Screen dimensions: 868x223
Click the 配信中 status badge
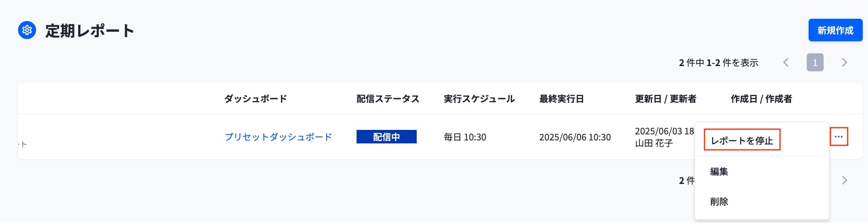pos(386,137)
